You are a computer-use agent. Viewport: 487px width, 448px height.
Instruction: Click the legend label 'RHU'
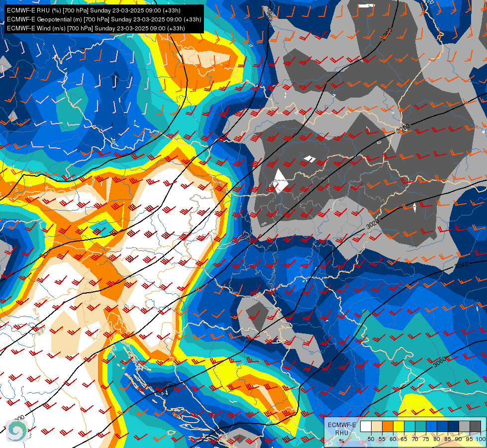coord(342,433)
